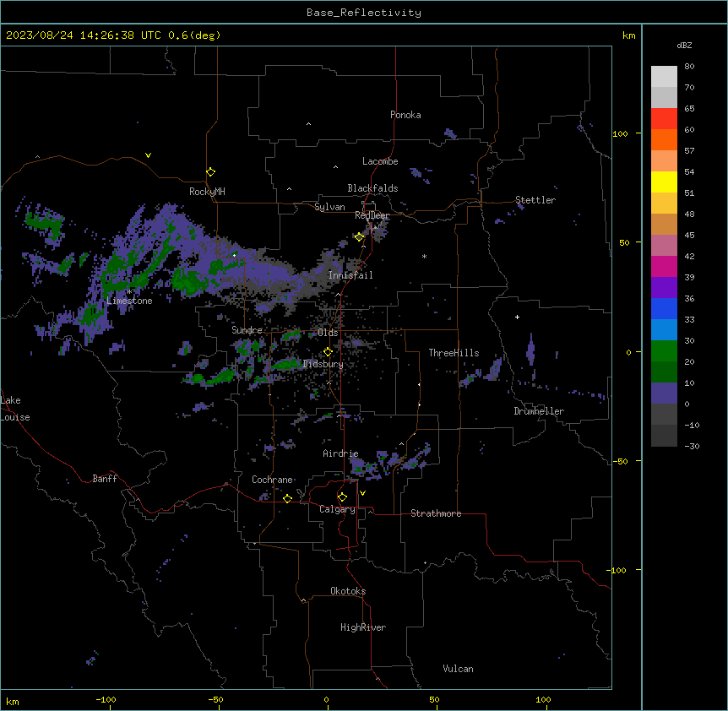Click the 33 dBZ light blue legend swatch
This screenshot has height=711, width=728.
coord(664,329)
